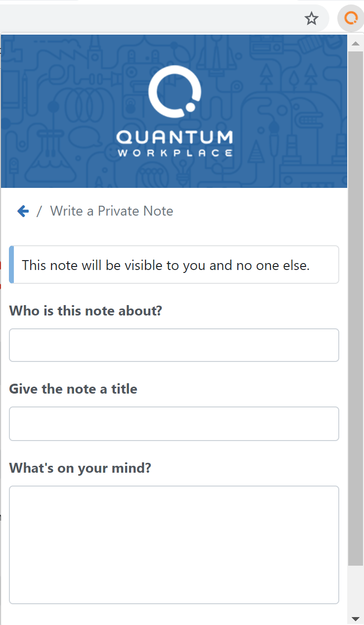The image size is (364, 625).
Task: Go back using the blue arrow
Action: click(23, 211)
